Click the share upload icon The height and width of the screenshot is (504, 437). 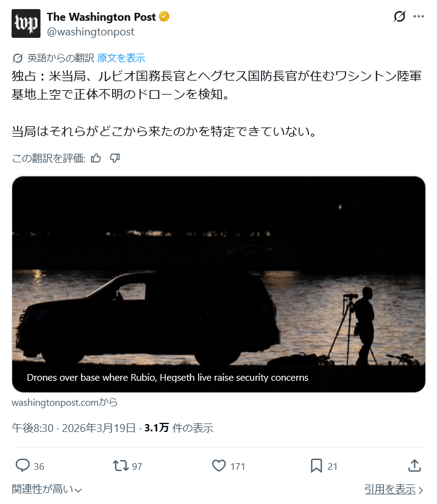tap(414, 466)
